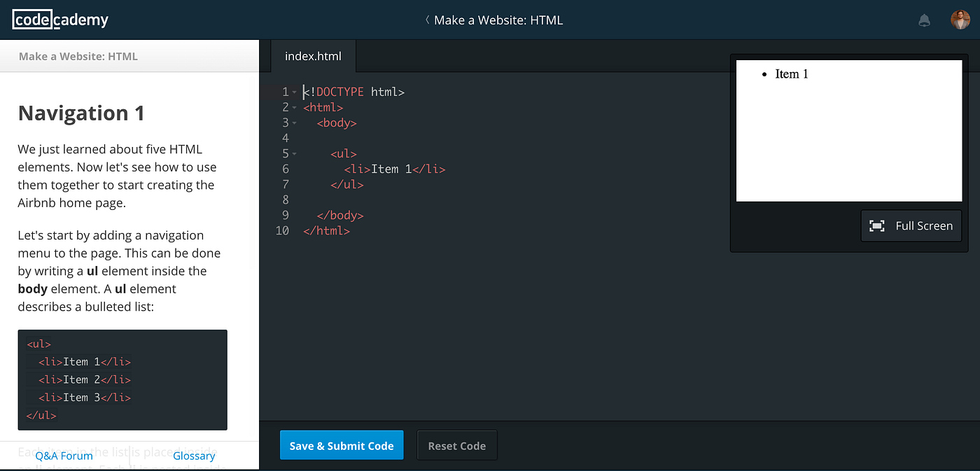Open notifications via the bell icon

click(x=924, y=20)
